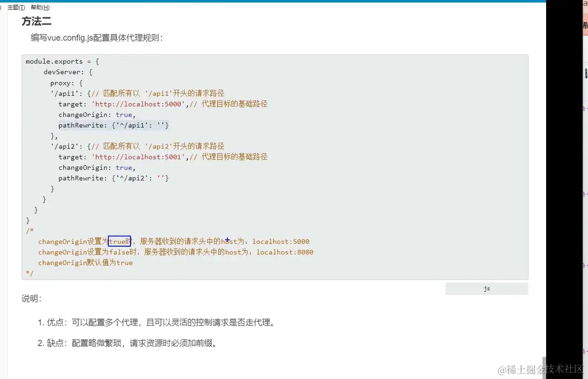This screenshot has width=588, height=379.
Task: Open the 主题(T) theme menu
Action: (x=16, y=7)
